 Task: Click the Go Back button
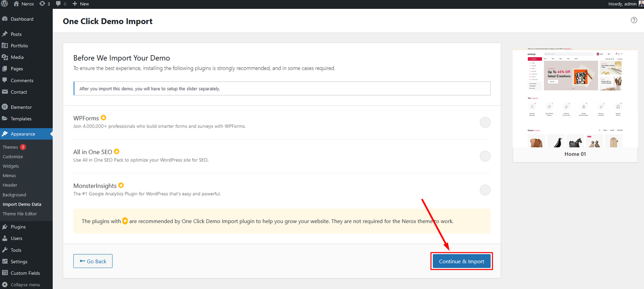pos(93,261)
